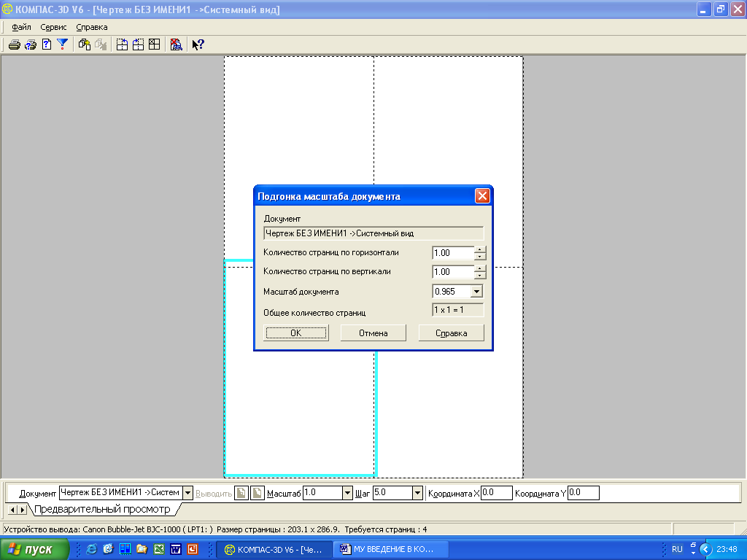
Task: Click the page grid icon with cross
Action: [155, 44]
